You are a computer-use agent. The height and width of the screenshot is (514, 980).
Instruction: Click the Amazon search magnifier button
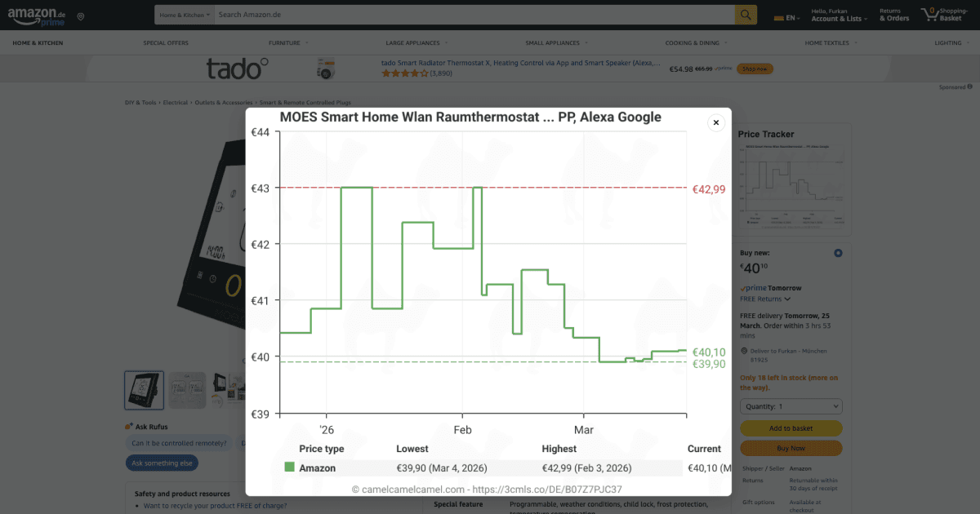[746, 15]
